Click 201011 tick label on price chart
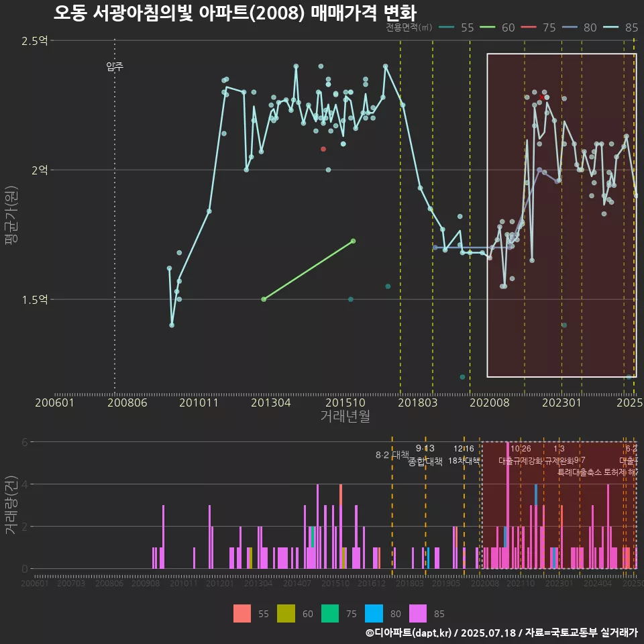This screenshot has width=644, height=644. [199, 402]
